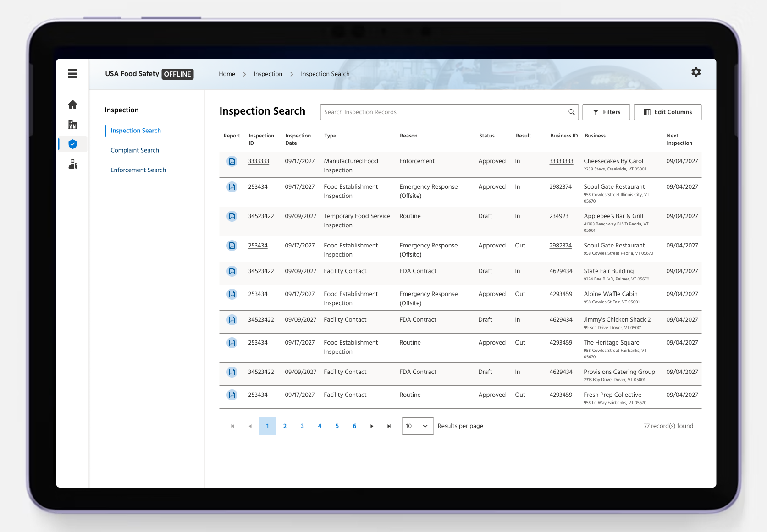This screenshot has width=767, height=532.
Task: Open PDF report for Cheesecakes By Carol
Action: click(x=232, y=161)
